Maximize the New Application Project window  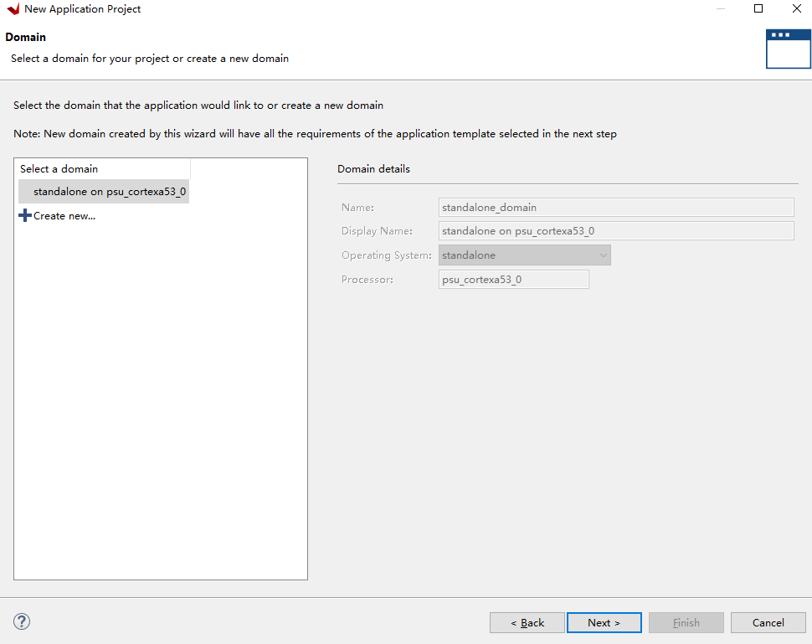point(758,9)
